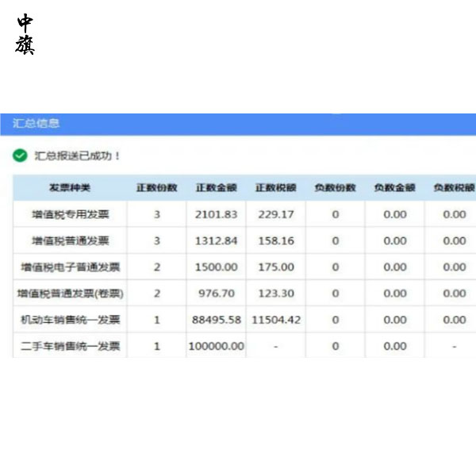Select the 100000.00 amount cell

pyautogui.click(x=216, y=347)
